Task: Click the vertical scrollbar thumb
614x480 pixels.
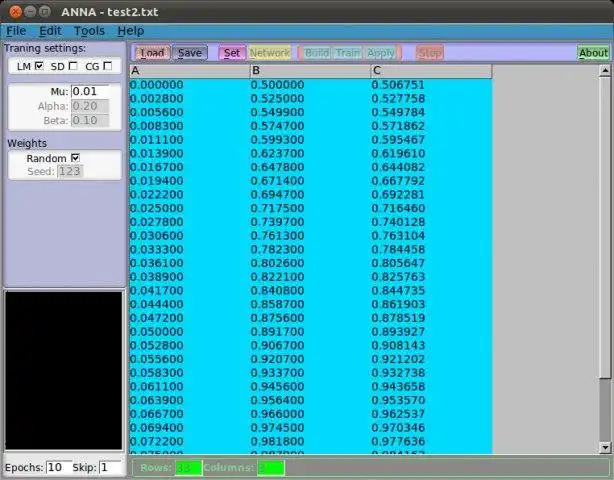Action: 605,227
